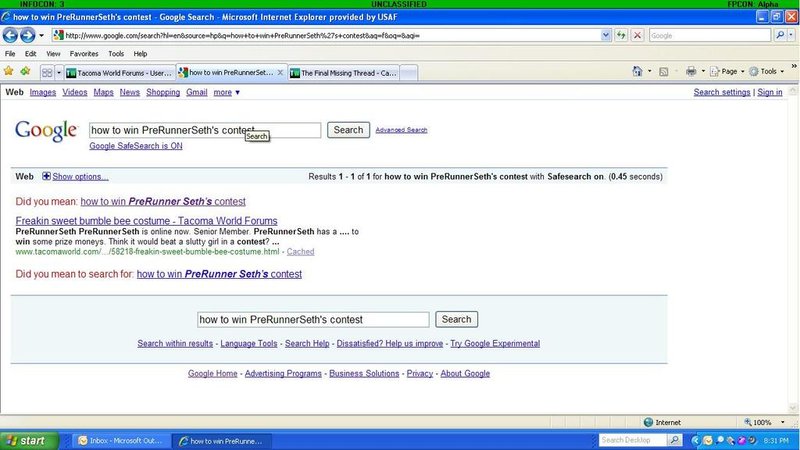Open the Favorites menu
Screen dimensions: 800x450
pyautogui.click(x=84, y=54)
